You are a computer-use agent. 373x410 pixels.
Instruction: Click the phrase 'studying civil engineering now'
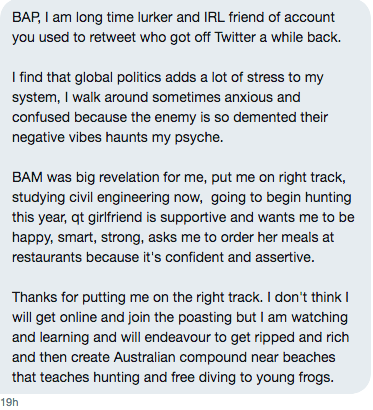[x=107, y=197]
